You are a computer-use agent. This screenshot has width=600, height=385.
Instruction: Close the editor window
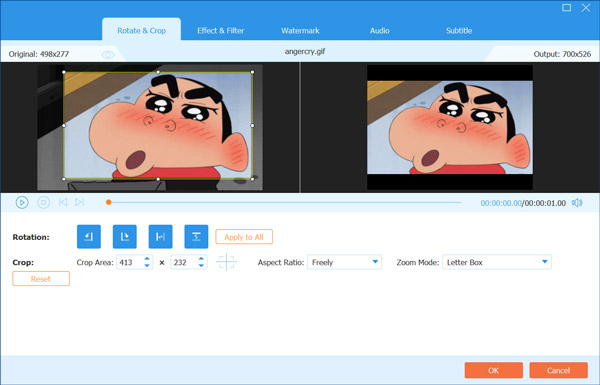tap(586, 7)
